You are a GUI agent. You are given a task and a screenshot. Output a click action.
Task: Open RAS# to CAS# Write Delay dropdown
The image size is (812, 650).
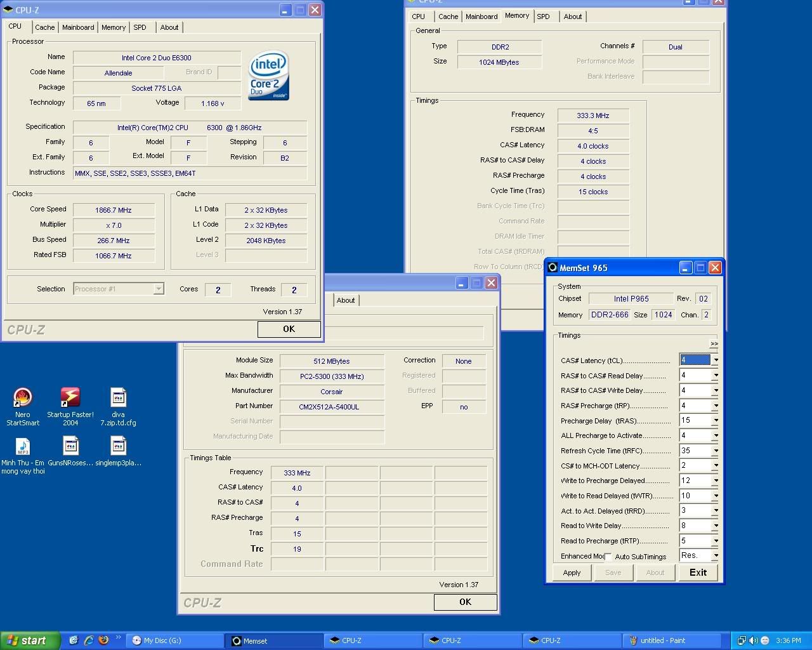(716, 390)
